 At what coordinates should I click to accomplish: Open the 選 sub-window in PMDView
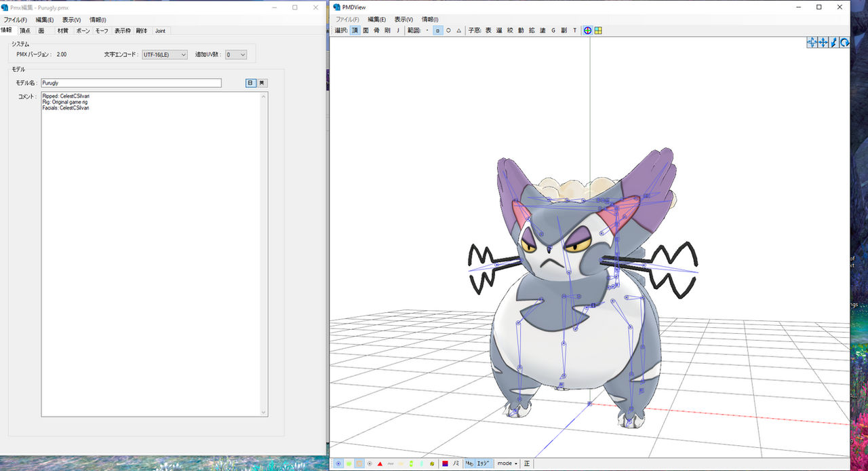499,31
